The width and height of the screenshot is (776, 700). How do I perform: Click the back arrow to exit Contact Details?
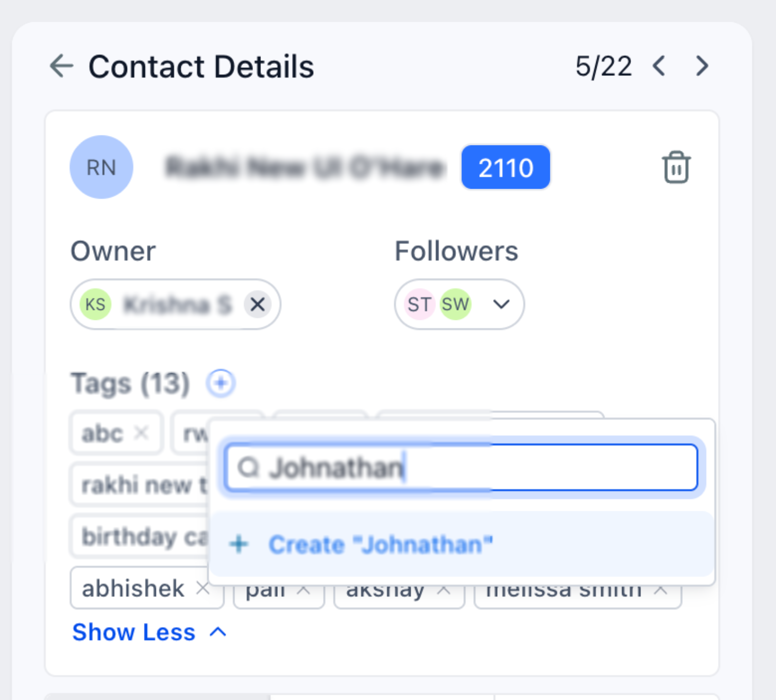point(62,66)
